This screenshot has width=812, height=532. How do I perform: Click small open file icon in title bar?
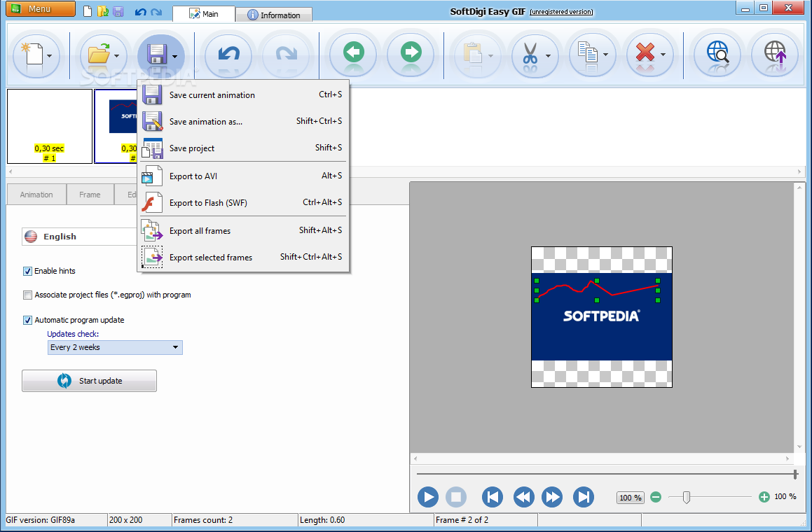click(x=103, y=11)
